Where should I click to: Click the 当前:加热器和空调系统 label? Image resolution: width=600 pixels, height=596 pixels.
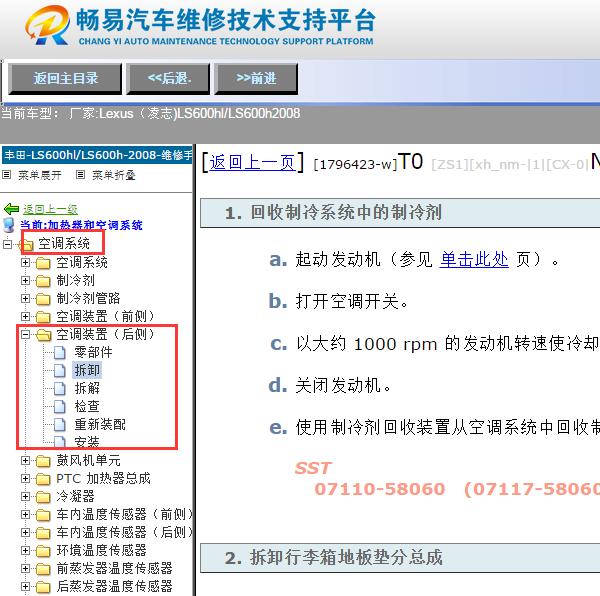click(x=81, y=225)
